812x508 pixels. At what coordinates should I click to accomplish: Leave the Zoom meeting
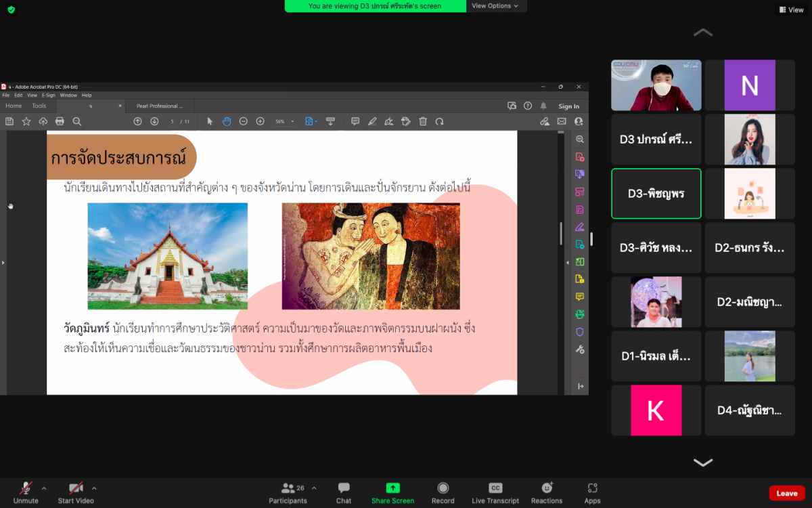pos(786,493)
